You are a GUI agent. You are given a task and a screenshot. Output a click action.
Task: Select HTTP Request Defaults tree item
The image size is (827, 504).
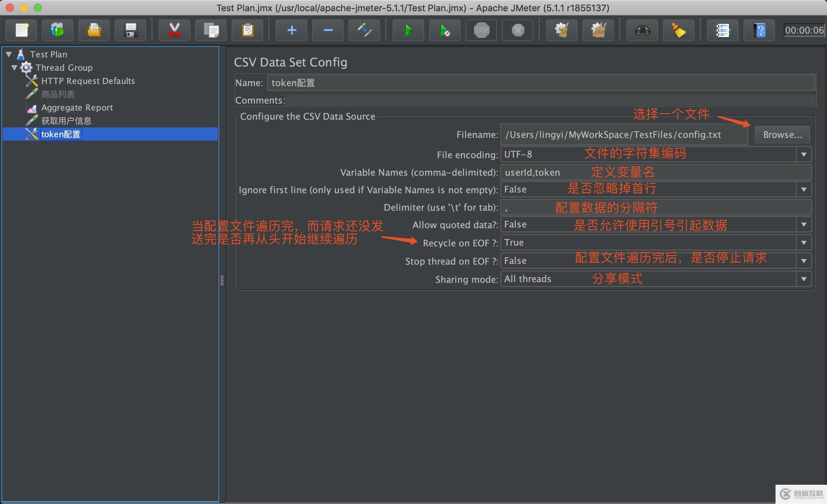(88, 81)
